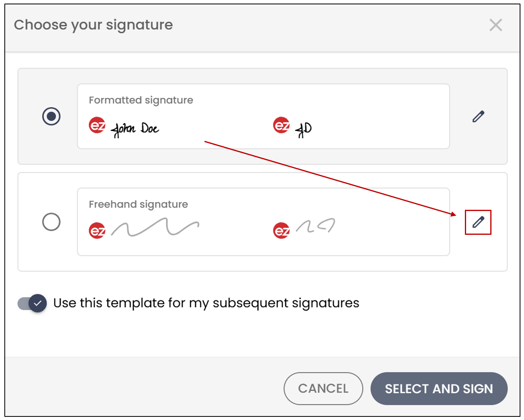Viewport: 524px width, 420px height.
Task: Click the ez logo beside JD initials
Action: 282,125
